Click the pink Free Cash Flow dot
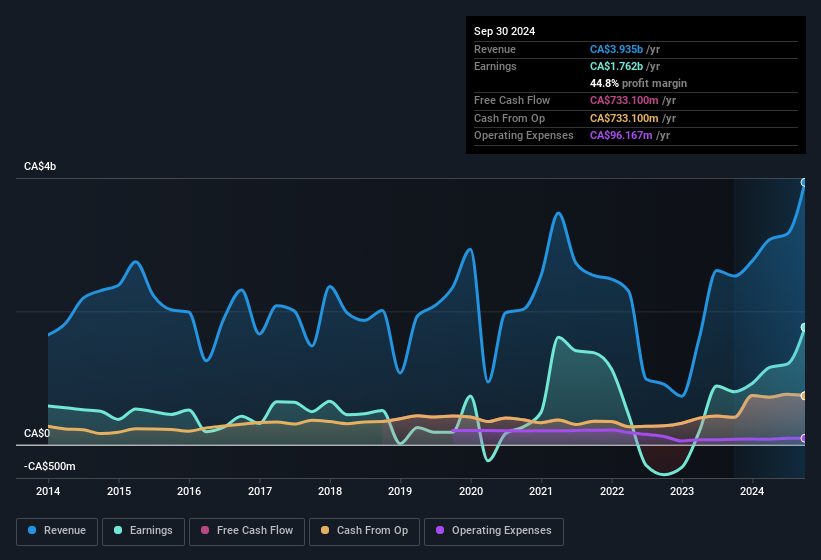Image resolution: width=821 pixels, height=560 pixels. (205, 531)
